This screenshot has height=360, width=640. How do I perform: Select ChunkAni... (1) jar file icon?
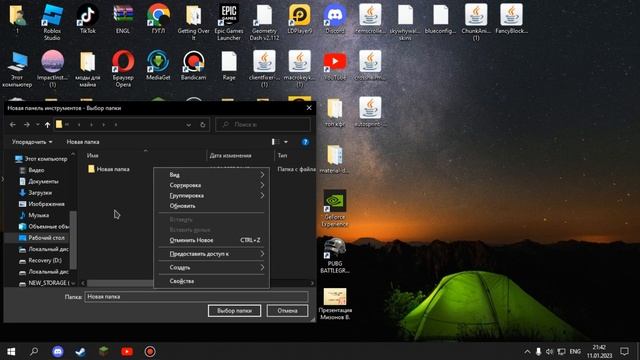(x=476, y=22)
